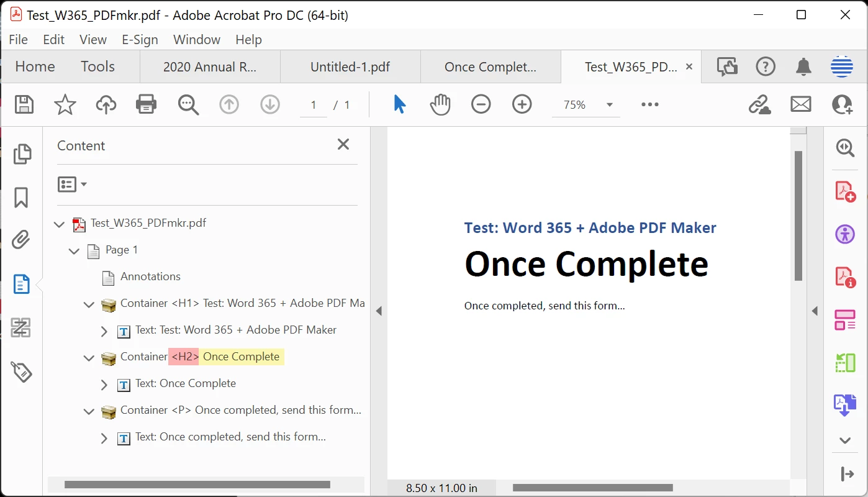Open zoom level dropdown arrow
Image resolution: width=868 pixels, height=497 pixels.
pos(610,105)
